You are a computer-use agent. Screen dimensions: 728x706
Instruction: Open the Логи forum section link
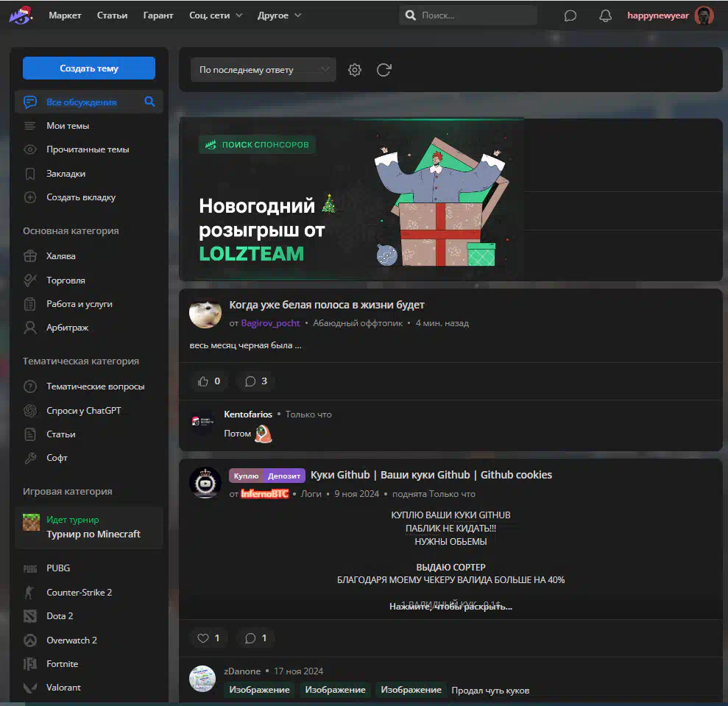311,494
